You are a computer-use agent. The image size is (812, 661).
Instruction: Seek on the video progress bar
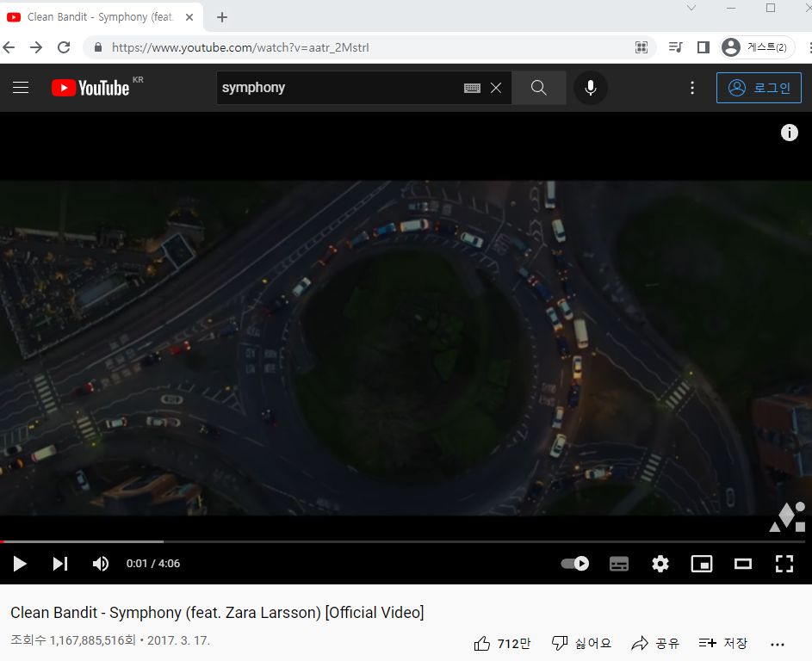403,541
